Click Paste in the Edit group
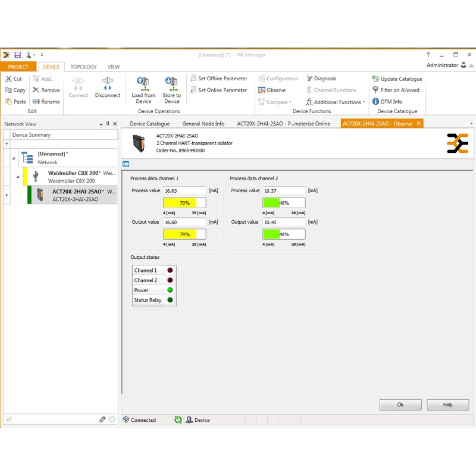The height and width of the screenshot is (476, 476). point(15,102)
